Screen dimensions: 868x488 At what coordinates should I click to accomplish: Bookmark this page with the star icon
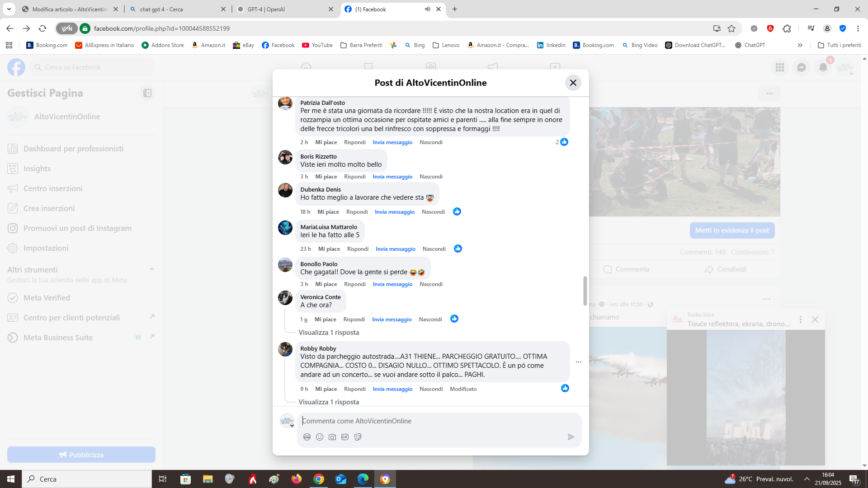click(731, 28)
